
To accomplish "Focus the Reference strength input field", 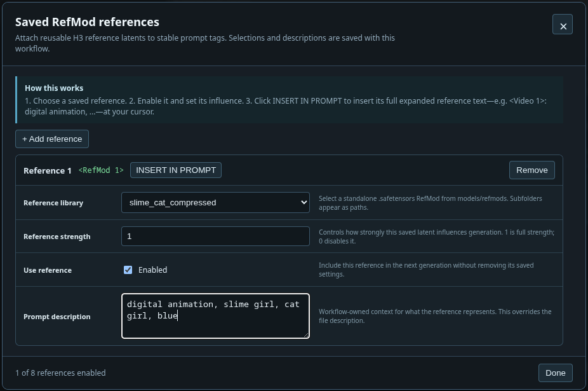I will [215, 237].
